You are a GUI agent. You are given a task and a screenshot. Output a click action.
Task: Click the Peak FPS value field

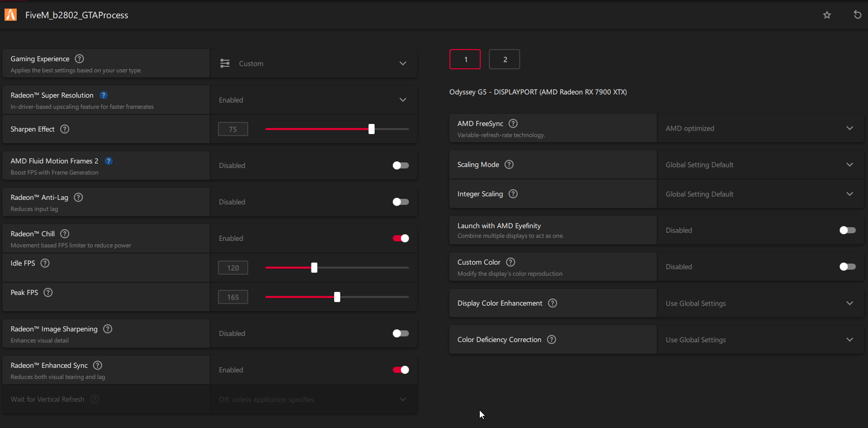click(233, 297)
